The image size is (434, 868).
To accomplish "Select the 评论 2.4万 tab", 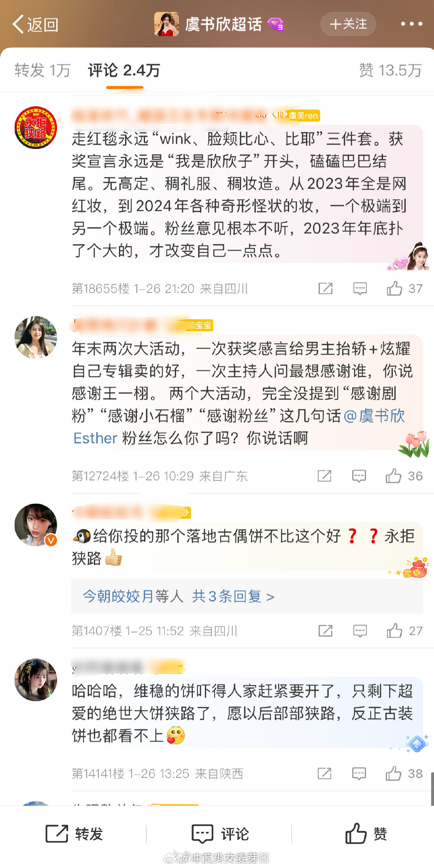I will click(x=124, y=70).
